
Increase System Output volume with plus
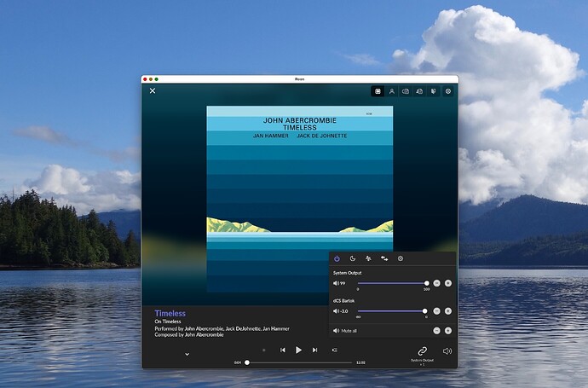tap(447, 283)
